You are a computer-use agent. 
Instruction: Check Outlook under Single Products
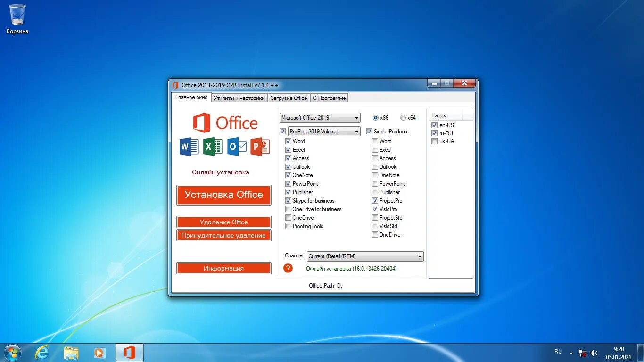coord(375,167)
